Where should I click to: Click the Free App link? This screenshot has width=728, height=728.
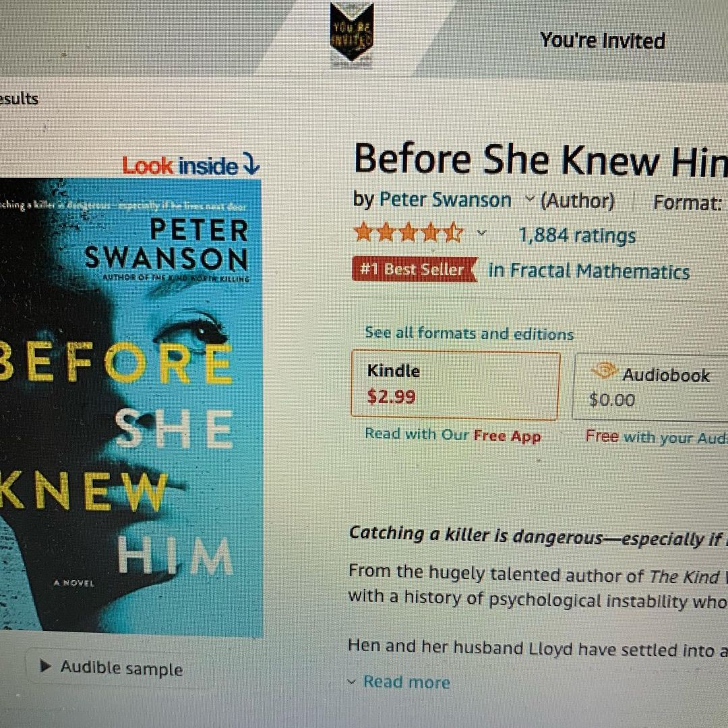tap(507, 436)
